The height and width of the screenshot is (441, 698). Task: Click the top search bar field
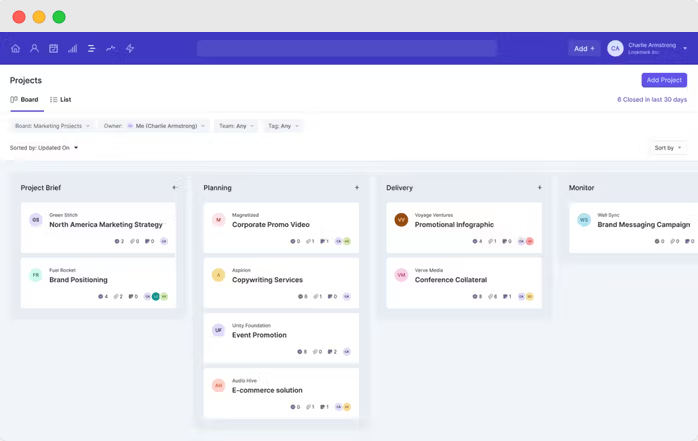[x=347, y=49]
